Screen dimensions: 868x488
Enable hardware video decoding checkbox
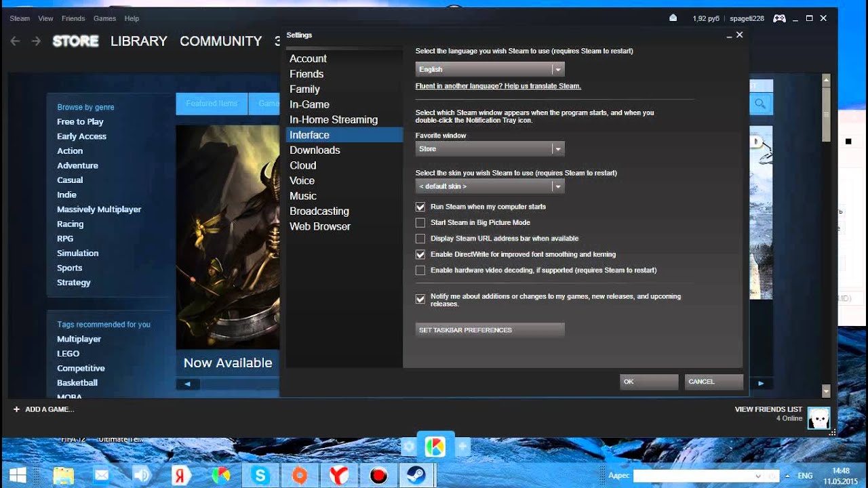click(420, 270)
